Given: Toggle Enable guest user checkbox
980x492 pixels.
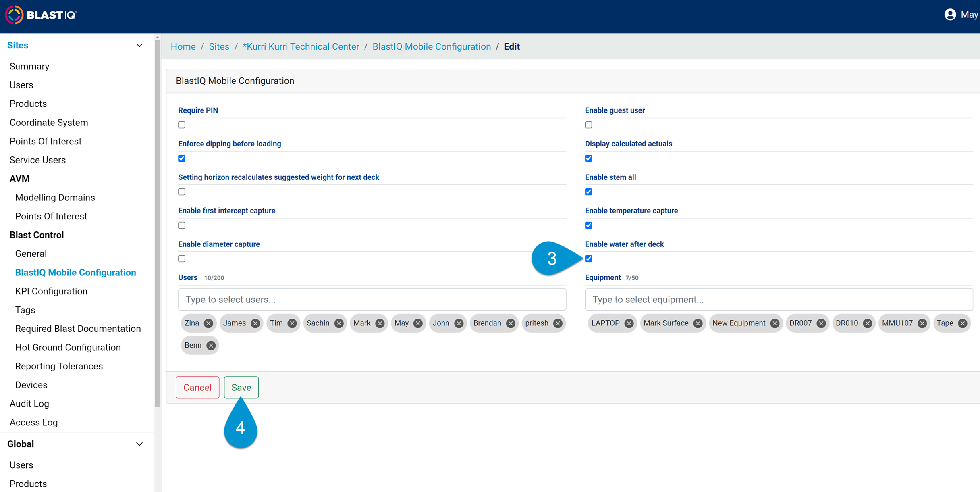Looking at the screenshot, I should point(589,125).
